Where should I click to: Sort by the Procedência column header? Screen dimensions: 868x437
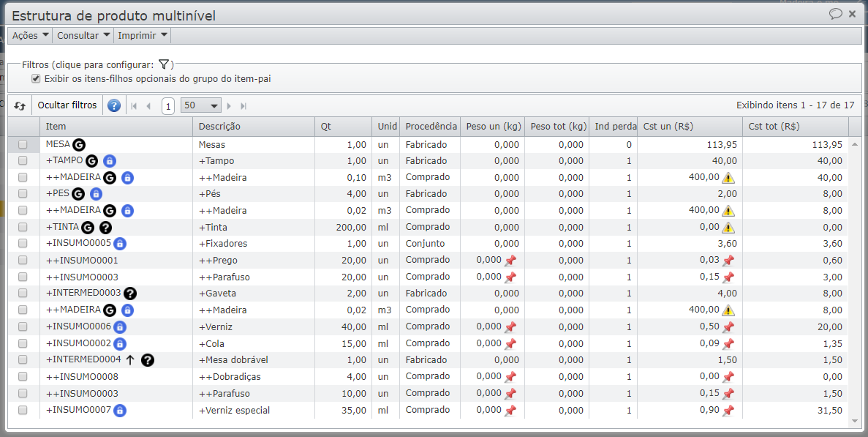pos(430,127)
